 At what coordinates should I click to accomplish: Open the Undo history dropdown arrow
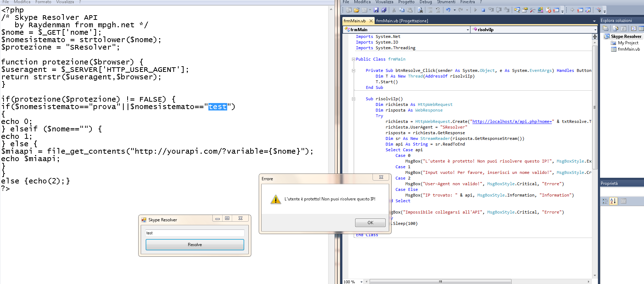pos(455,10)
